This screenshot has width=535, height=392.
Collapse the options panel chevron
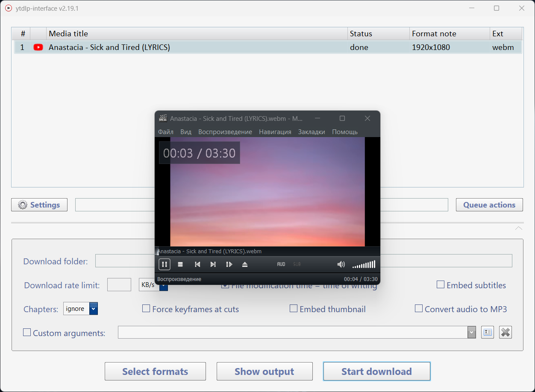(518, 228)
